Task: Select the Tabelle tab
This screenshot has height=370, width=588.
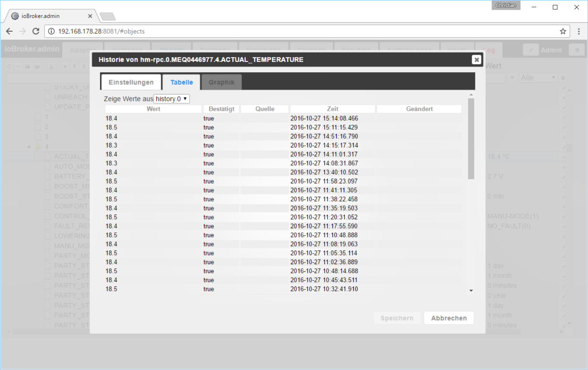Action: 182,82
